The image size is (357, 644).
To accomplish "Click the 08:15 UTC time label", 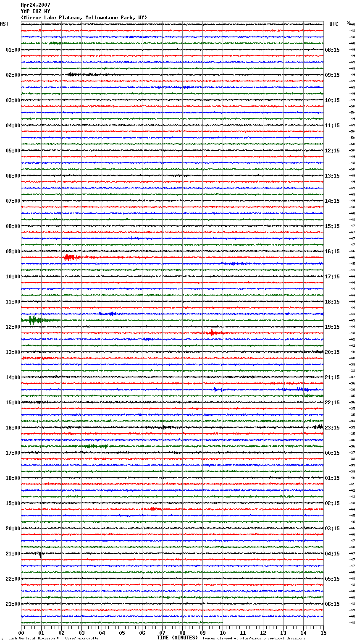I will pos(332,50).
